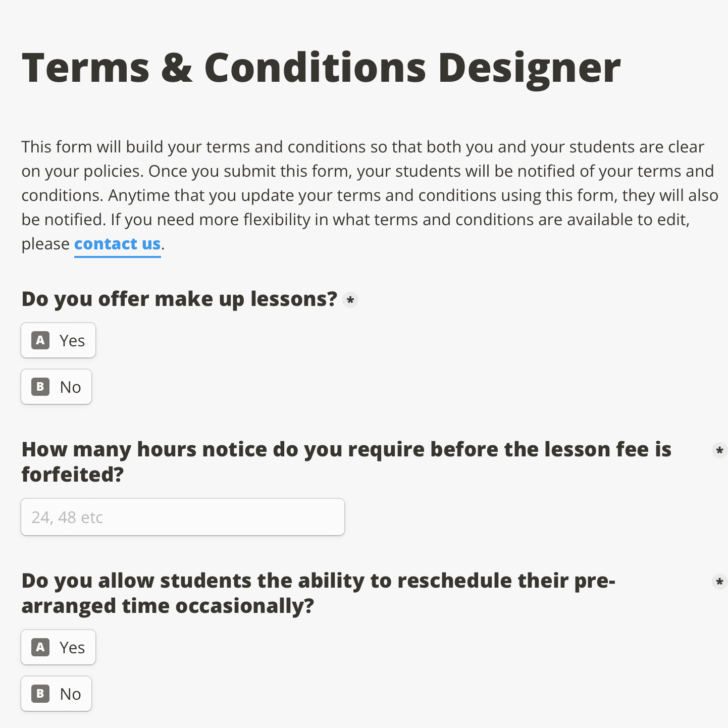
Task: Click the "A" badge beside the reschedule Yes option
Action: point(40,647)
